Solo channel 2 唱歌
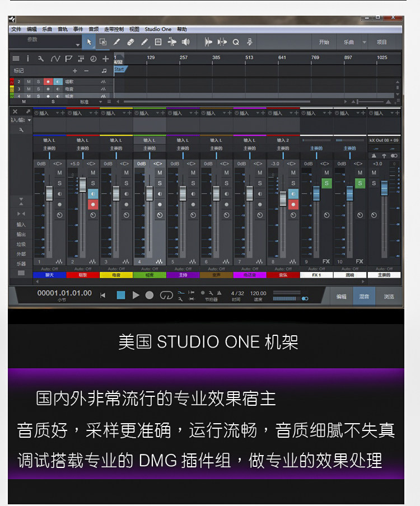Viewport: 420px width, 506px height. click(93, 183)
